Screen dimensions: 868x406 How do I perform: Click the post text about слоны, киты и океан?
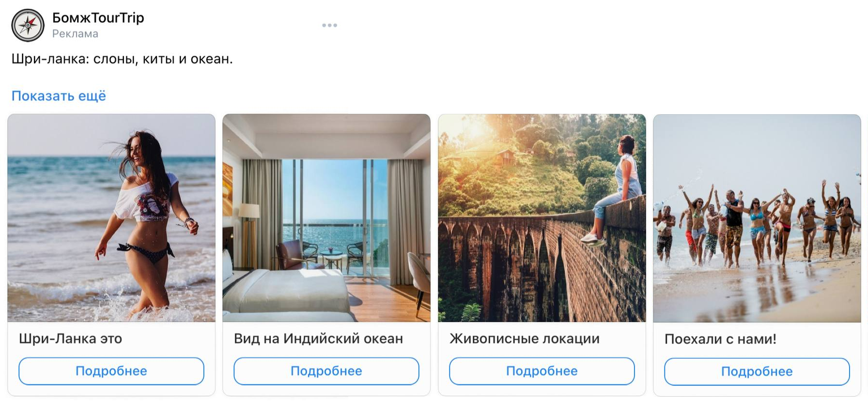tap(122, 59)
